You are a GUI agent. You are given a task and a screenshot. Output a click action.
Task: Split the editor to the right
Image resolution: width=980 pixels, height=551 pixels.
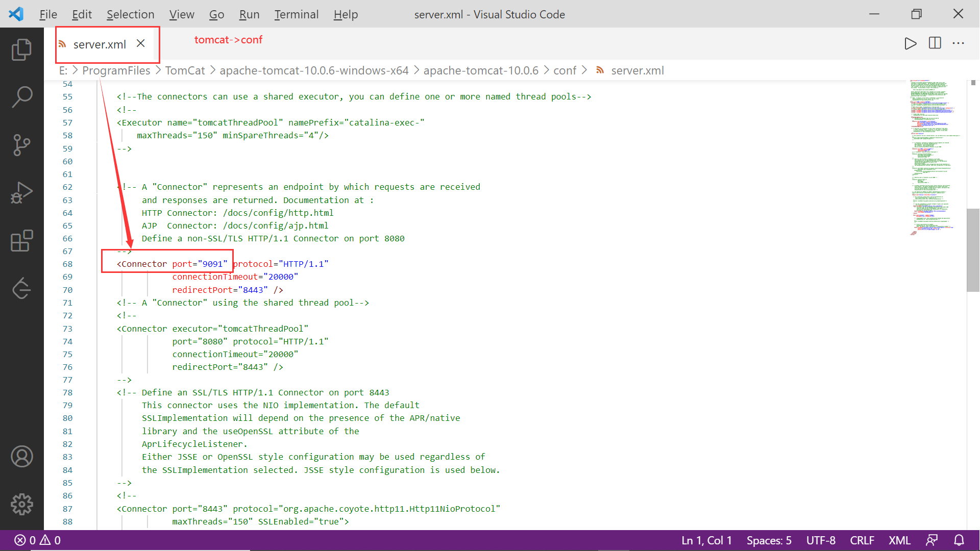(x=935, y=43)
